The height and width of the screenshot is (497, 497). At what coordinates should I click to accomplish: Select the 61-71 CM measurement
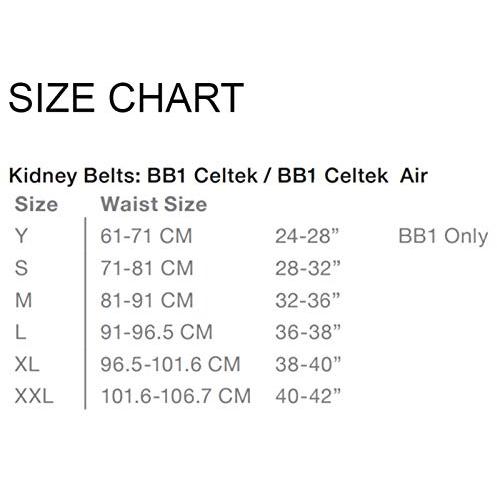(146, 236)
